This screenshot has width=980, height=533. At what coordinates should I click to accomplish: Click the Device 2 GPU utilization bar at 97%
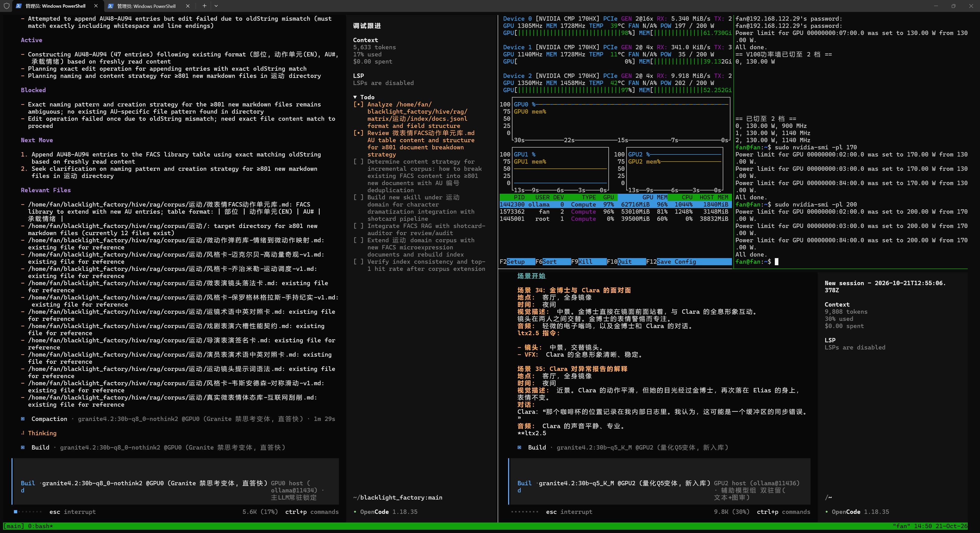point(569,90)
